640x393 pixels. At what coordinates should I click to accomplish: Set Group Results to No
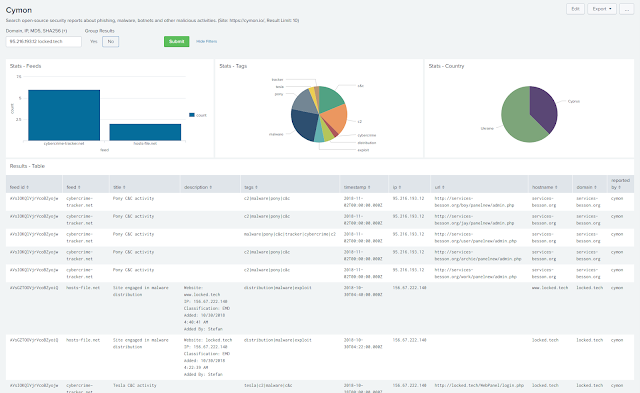tap(111, 42)
